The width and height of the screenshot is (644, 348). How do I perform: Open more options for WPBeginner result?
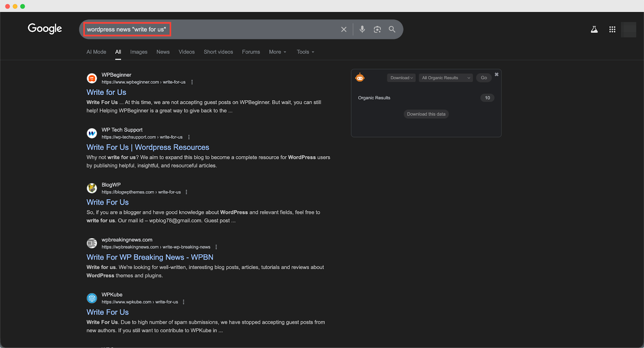192,82
